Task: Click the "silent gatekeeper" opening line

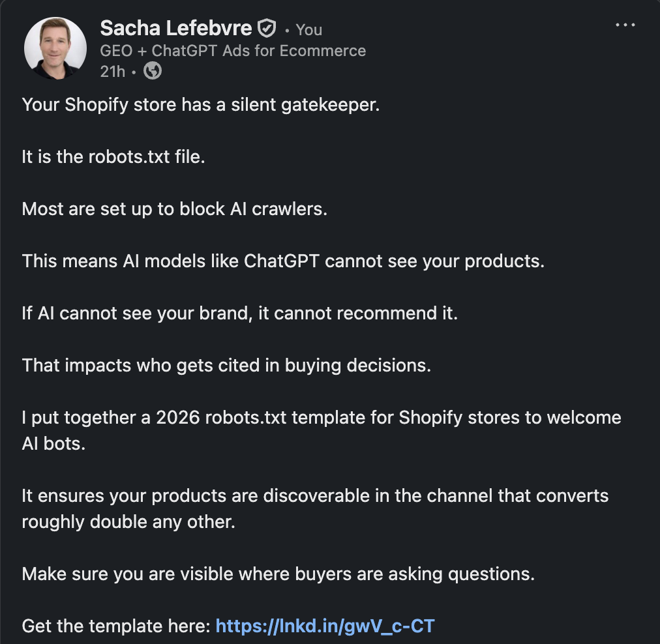Action: coord(201,105)
